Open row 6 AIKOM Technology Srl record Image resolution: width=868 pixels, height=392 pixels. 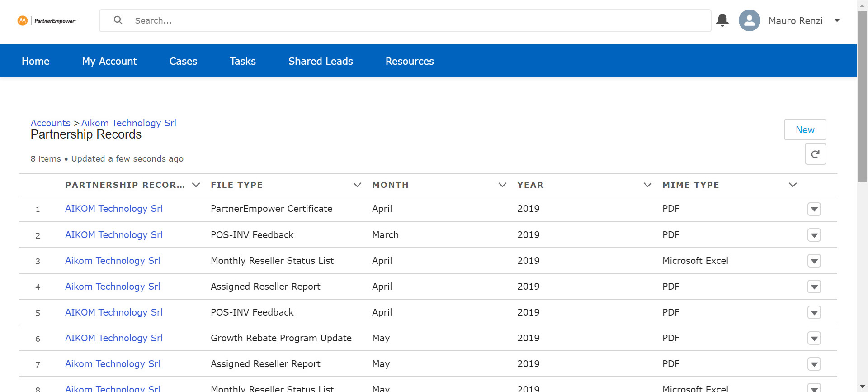coord(114,338)
